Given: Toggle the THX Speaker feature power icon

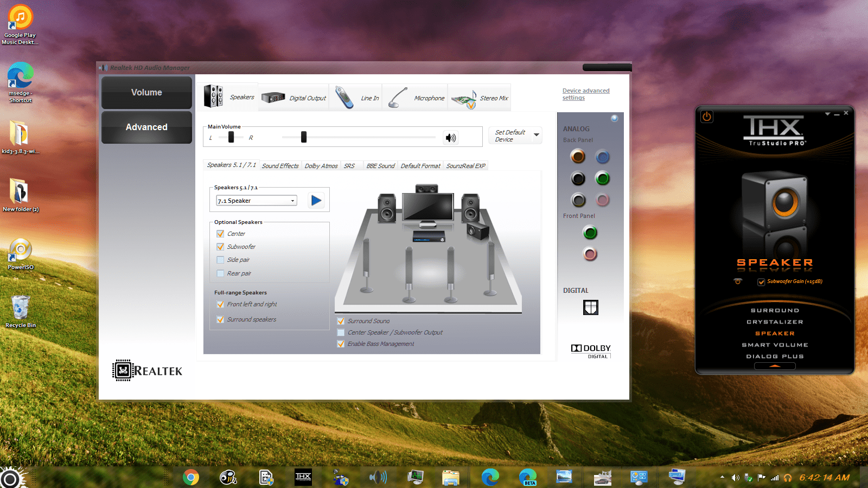Looking at the screenshot, I should click(738, 281).
